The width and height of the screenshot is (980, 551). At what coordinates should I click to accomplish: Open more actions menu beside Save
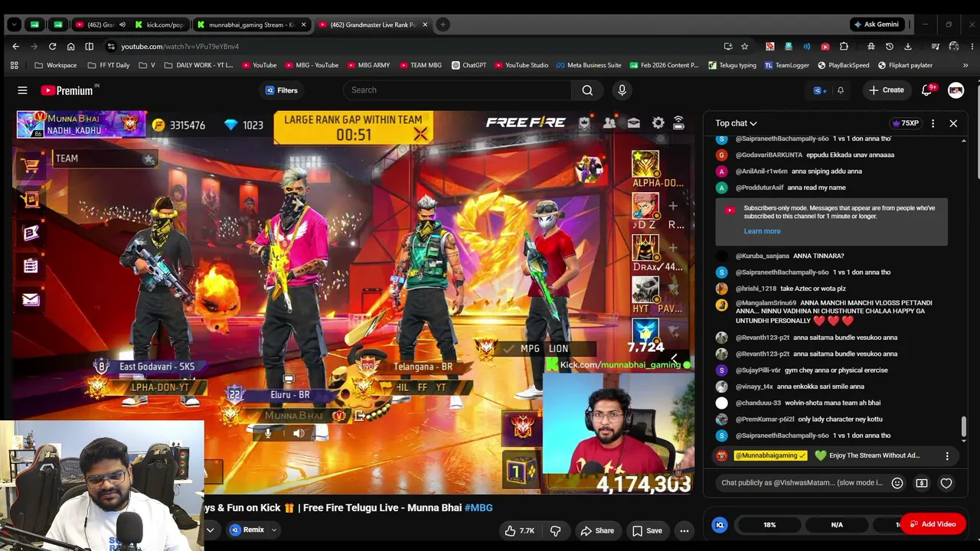pos(684,530)
